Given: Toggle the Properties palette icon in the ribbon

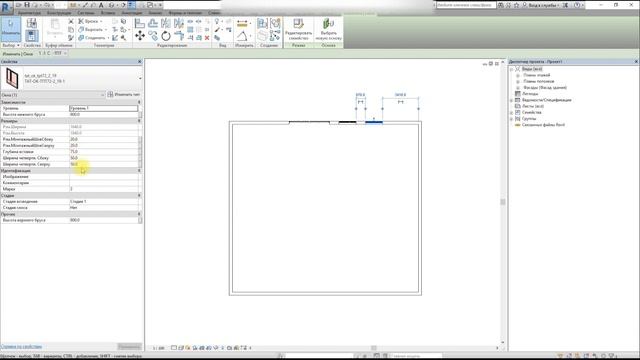Looking at the screenshot, I should tap(31, 36).
